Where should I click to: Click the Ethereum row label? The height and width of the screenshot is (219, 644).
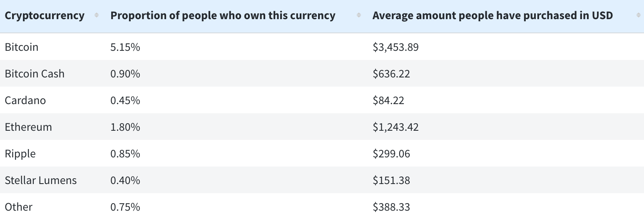tap(28, 127)
